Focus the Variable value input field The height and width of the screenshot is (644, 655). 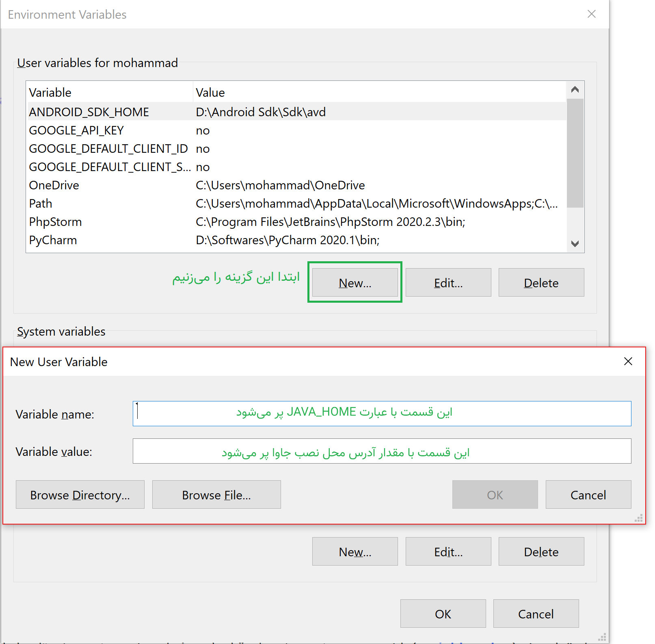pos(382,451)
